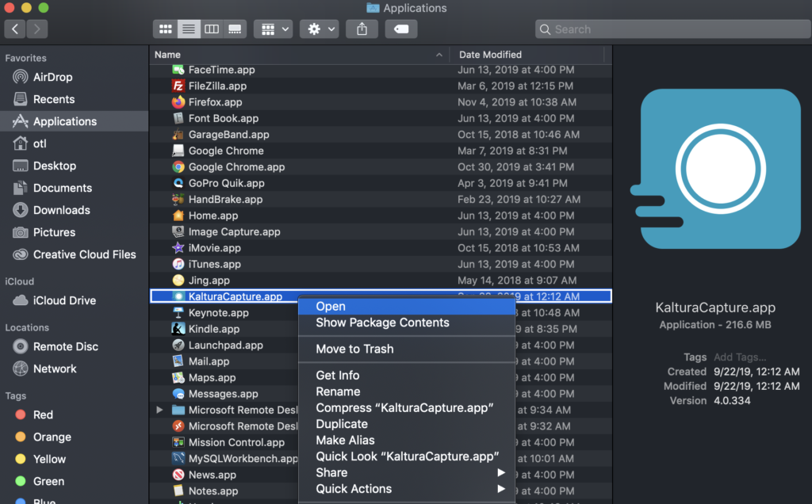The width and height of the screenshot is (812, 504).
Task: Switch to gallery view in toolbar
Action: 235,29
